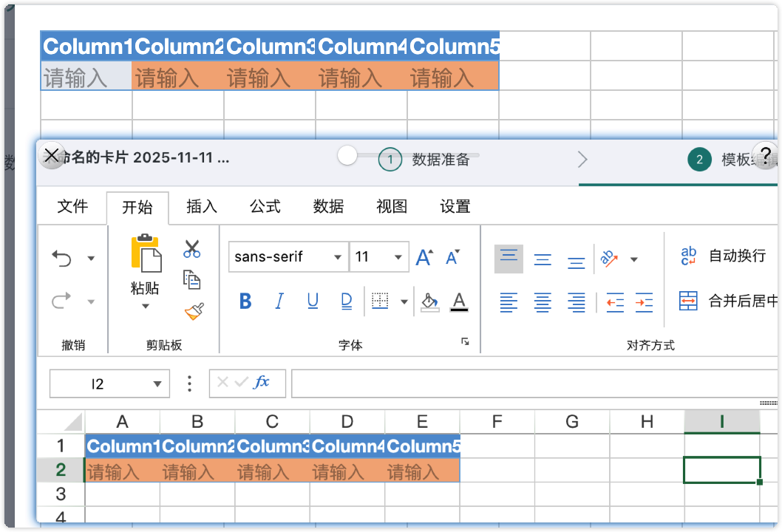Open the 公式 ribbon tab
This screenshot has width=782, height=532.
pos(265,207)
